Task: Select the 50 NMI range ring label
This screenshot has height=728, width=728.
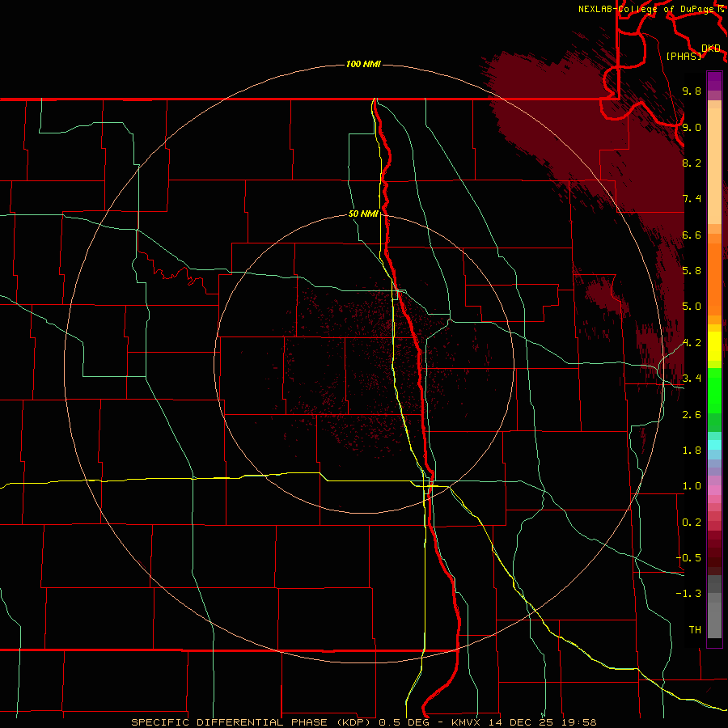Action: click(x=363, y=214)
